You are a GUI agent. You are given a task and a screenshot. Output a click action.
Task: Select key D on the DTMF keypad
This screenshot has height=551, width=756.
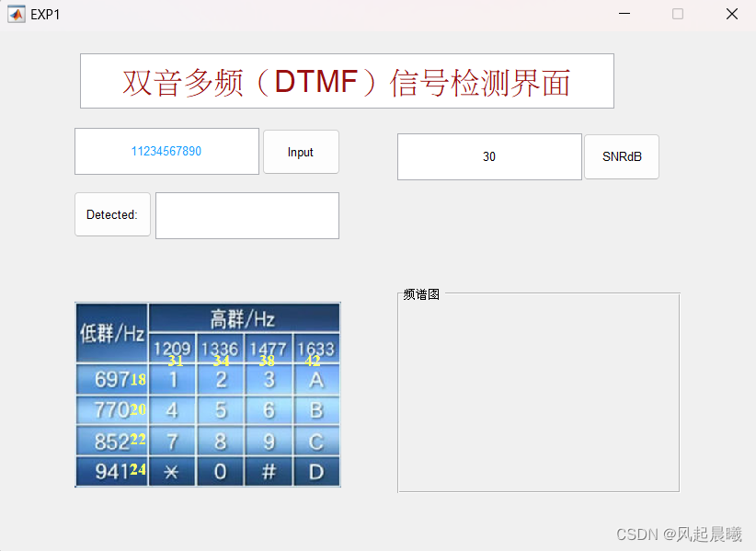(x=316, y=471)
